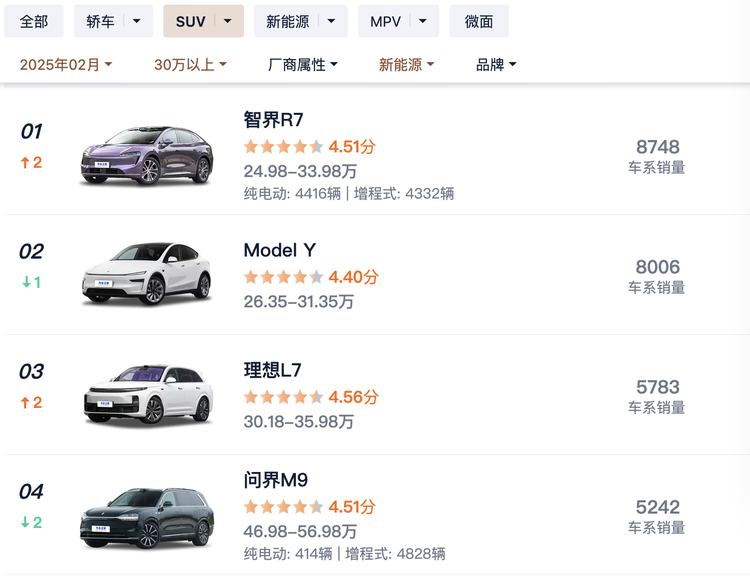The width and height of the screenshot is (750, 587).
Task: Open the Model Y title link
Action: [279, 250]
